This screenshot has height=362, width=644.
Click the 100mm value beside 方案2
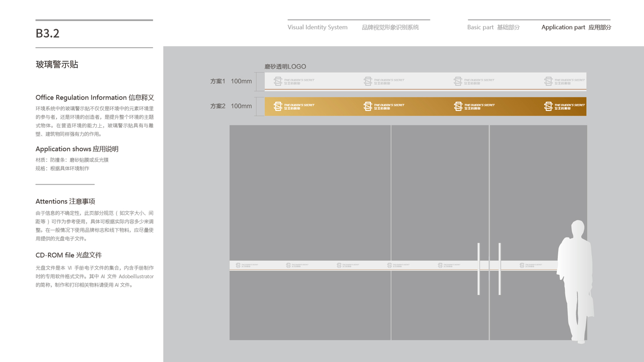tap(241, 106)
